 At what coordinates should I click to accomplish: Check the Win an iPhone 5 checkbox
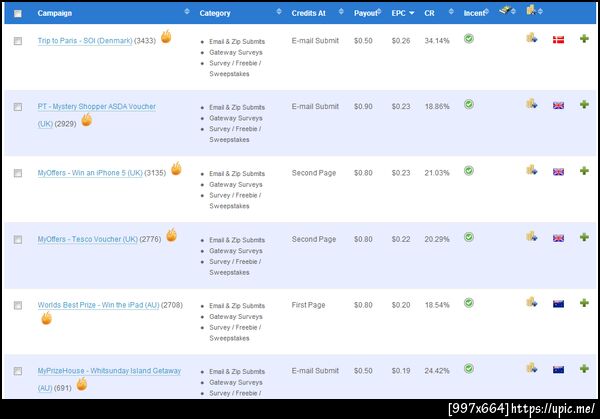tap(18, 173)
